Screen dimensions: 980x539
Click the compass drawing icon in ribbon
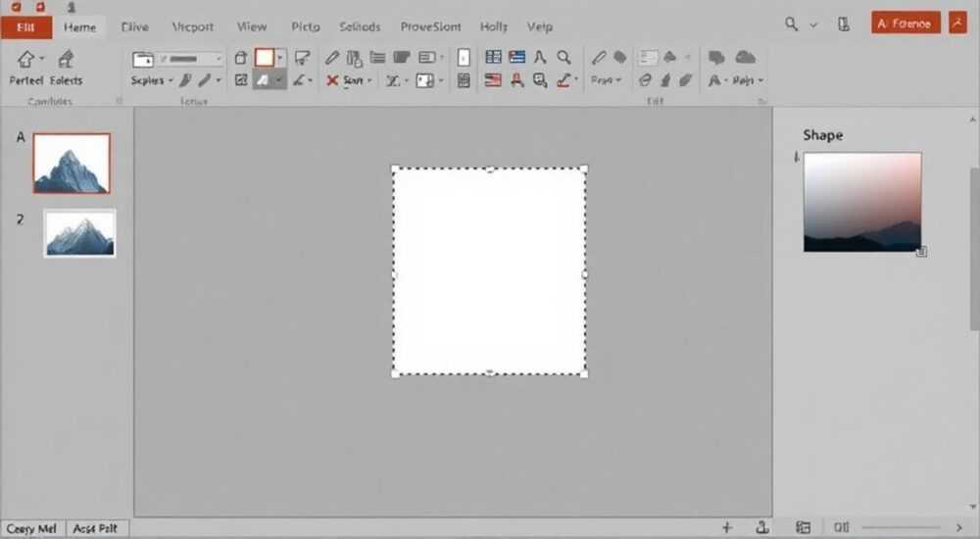point(540,58)
